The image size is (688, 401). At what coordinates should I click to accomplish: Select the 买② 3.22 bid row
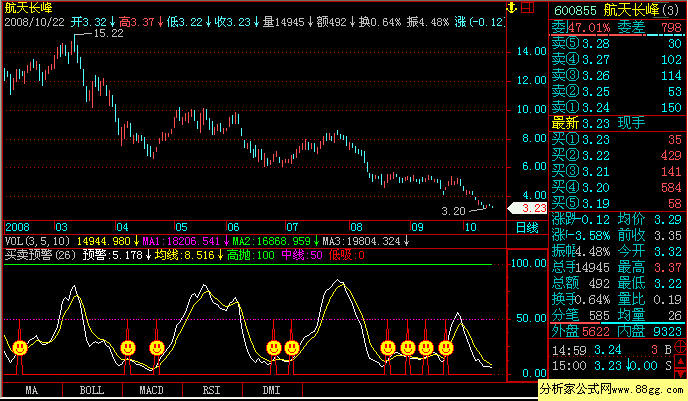[616, 155]
